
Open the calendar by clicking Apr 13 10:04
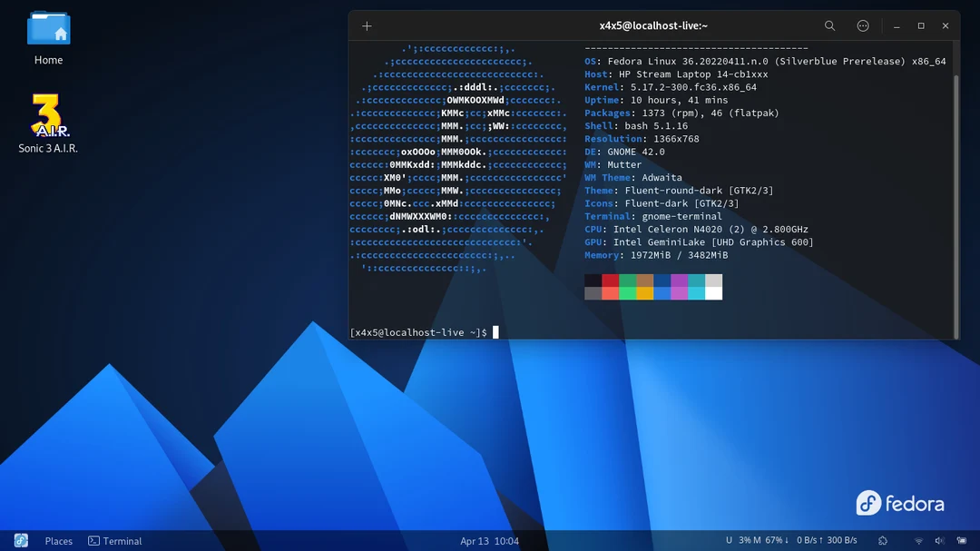pyautogui.click(x=490, y=540)
